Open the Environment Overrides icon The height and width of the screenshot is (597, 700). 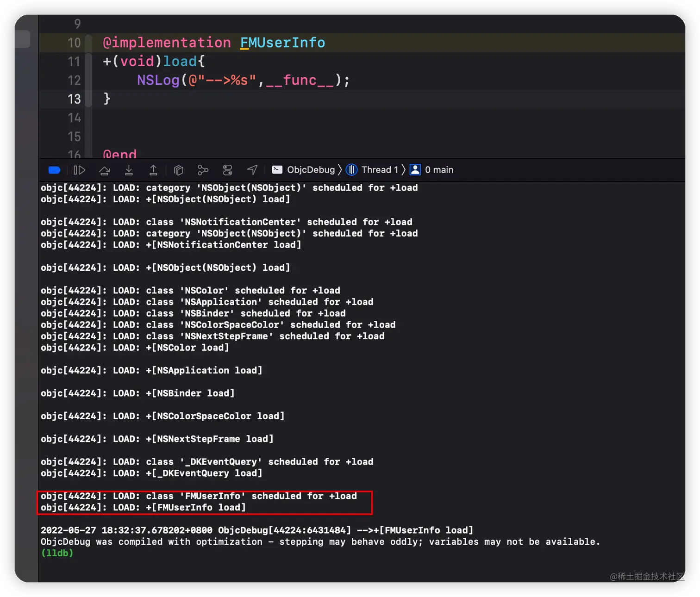tap(227, 170)
